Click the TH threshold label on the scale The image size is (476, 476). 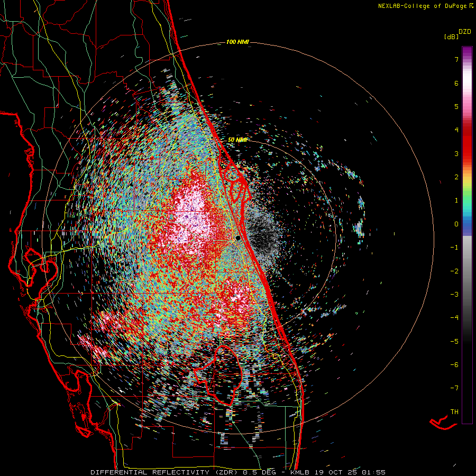click(x=454, y=412)
